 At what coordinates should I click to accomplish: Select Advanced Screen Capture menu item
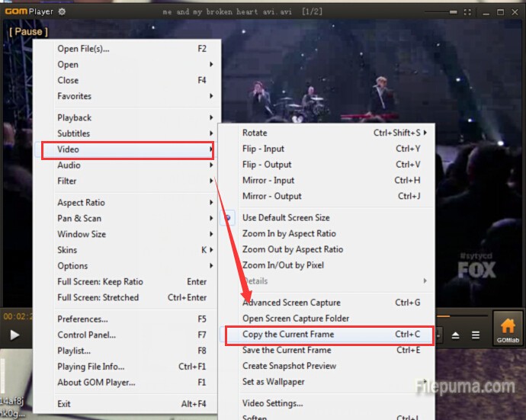pos(291,303)
